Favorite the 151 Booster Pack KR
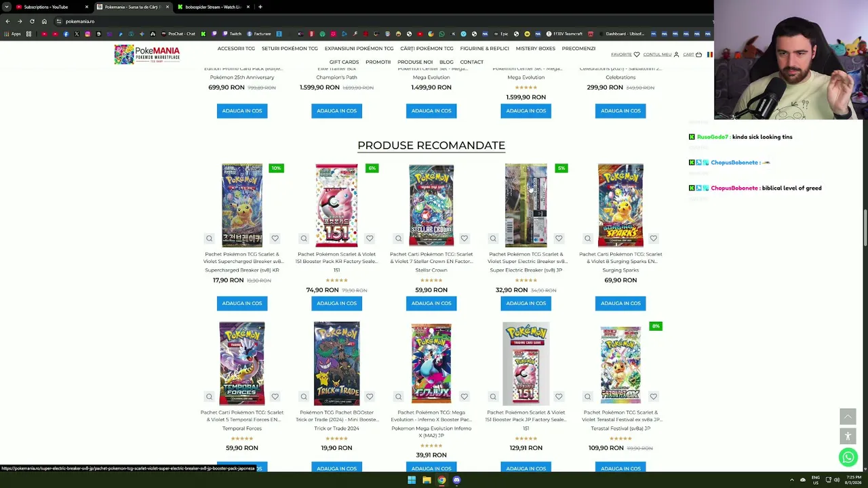Screen dimensions: 868x488 click(370, 239)
